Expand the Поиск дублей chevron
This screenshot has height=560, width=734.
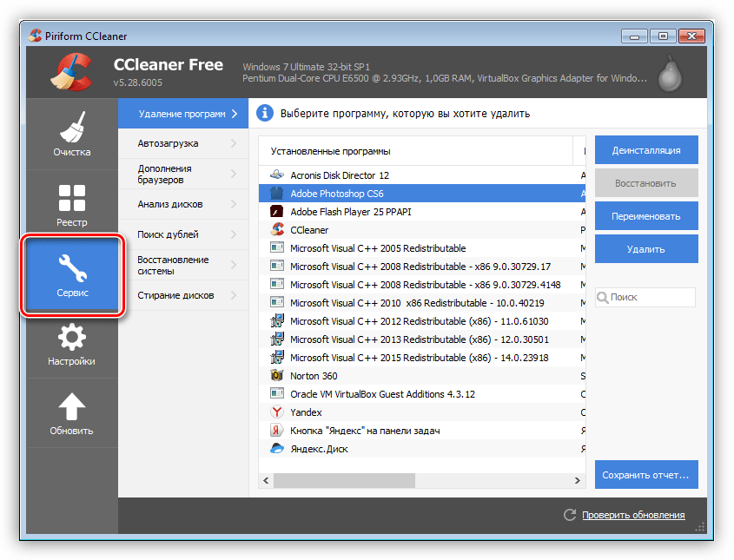tap(234, 234)
